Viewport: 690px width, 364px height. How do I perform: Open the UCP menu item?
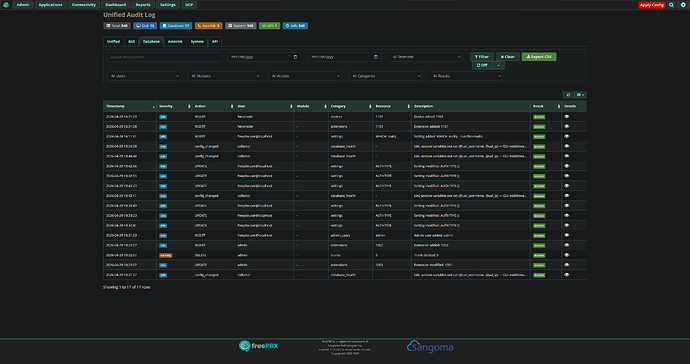[x=189, y=5]
